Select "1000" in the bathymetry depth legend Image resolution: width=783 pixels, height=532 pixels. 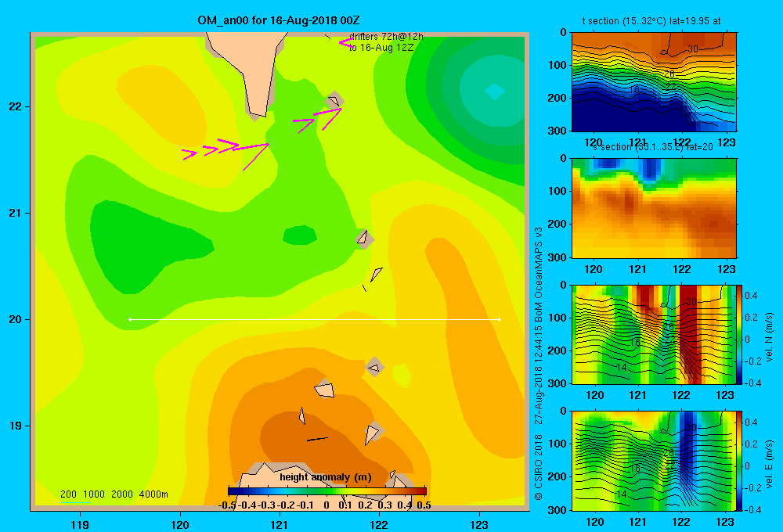coord(94,494)
